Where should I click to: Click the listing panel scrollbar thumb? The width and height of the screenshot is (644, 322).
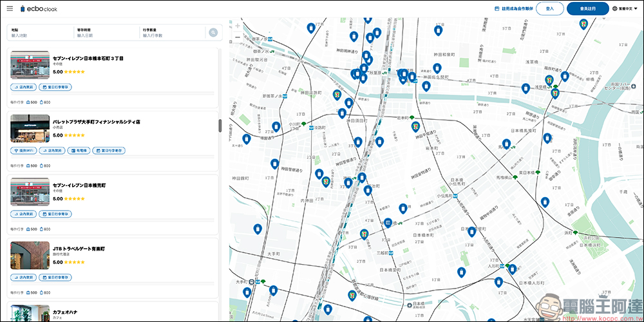pyautogui.click(x=220, y=126)
